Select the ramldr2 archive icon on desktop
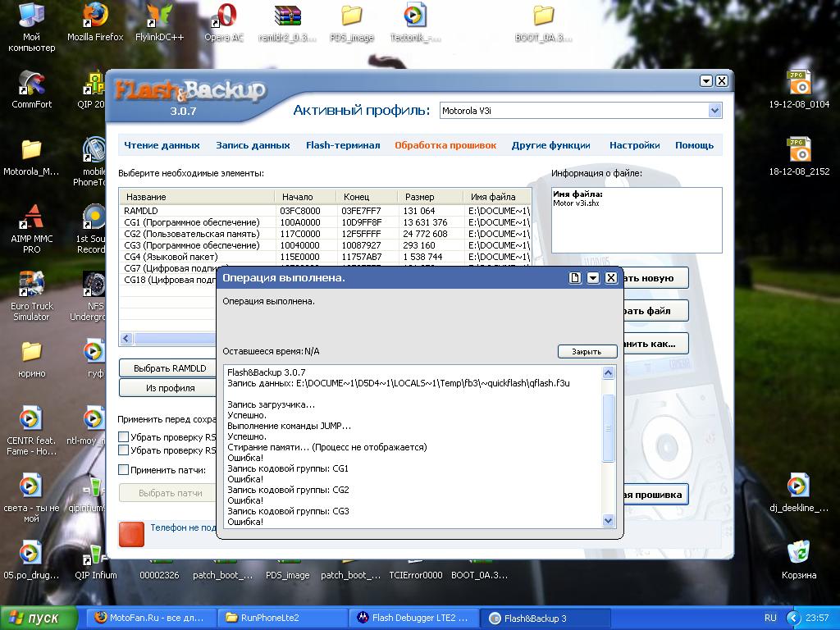Image resolution: width=840 pixels, height=630 pixels. 287,22
